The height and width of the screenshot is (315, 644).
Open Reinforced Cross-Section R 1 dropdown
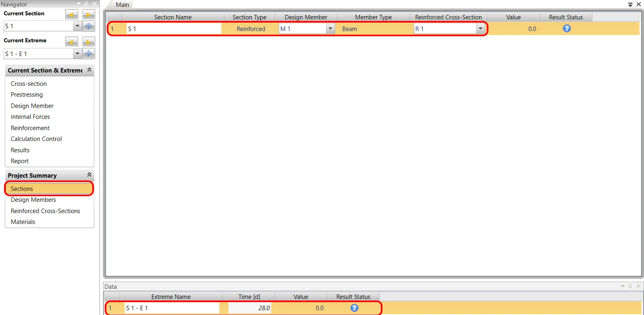tap(480, 29)
